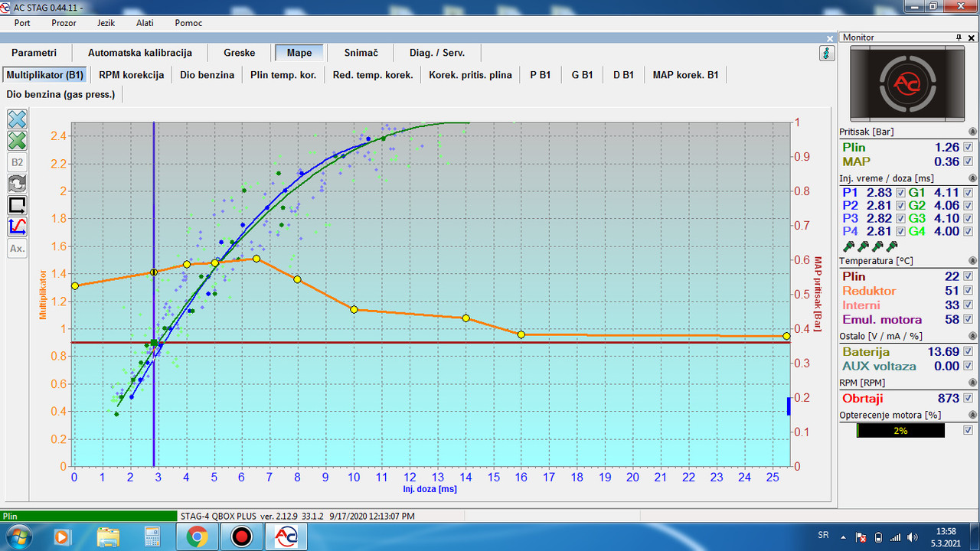
Task: Uncheck the Plin pressure checkbox
Action: 969,147
